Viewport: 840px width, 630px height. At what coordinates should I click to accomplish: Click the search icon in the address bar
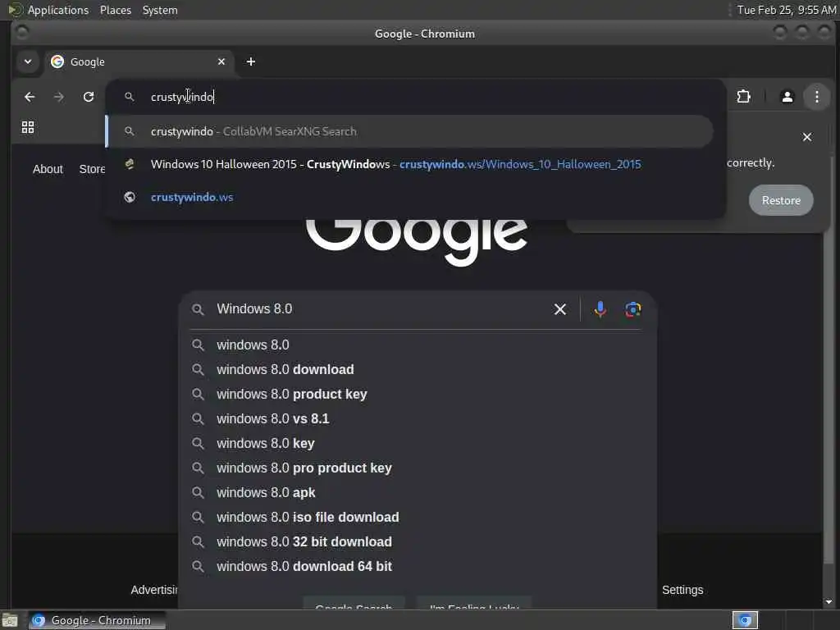(129, 97)
